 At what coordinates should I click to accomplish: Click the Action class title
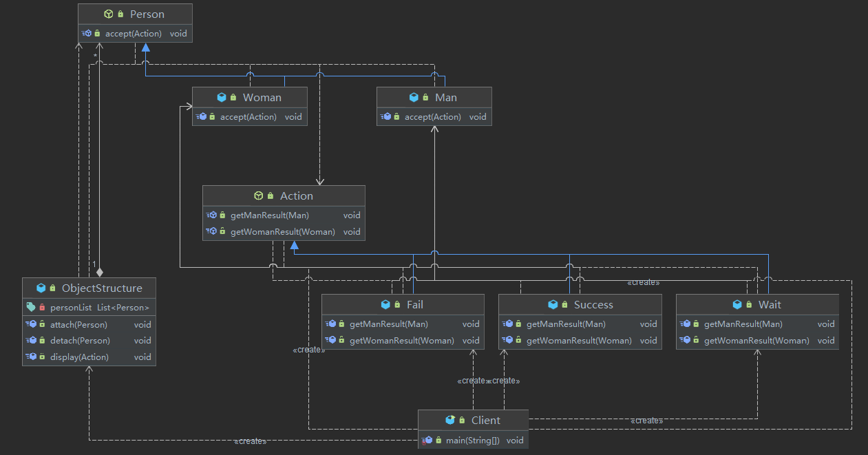[297, 196]
